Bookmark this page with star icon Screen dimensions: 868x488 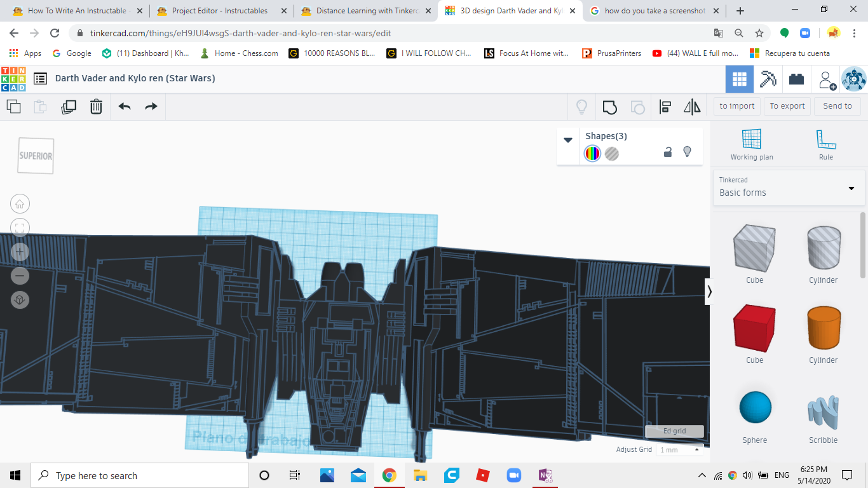point(759,33)
